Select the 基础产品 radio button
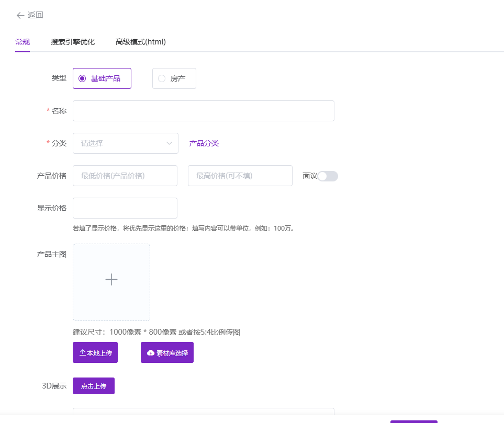 [x=82, y=78]
